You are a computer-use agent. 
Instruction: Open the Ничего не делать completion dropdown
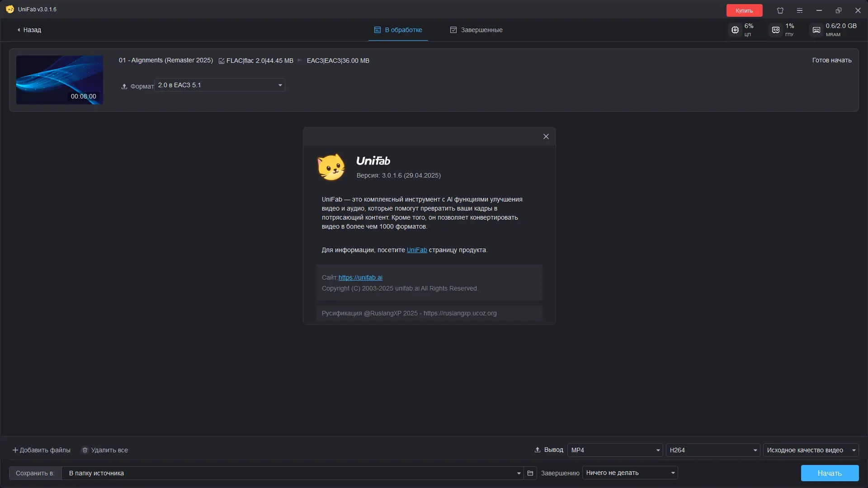pyautogui.click(x=630, y=473)
